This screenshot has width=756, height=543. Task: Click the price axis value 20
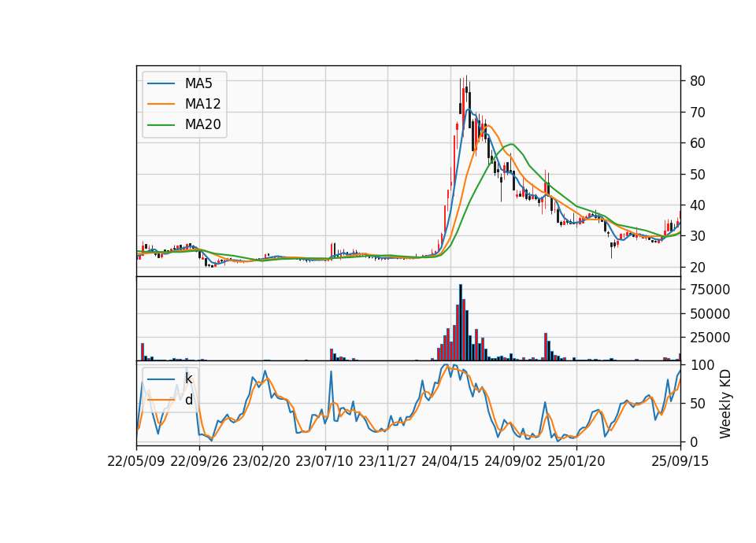pyautogui.click(x=697, y=268)
